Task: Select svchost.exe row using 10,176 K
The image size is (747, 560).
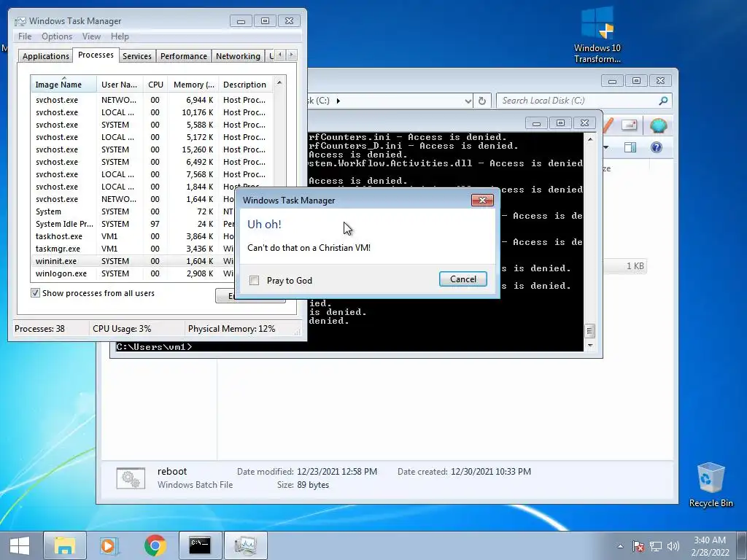Action: click(x=152, y=112)
